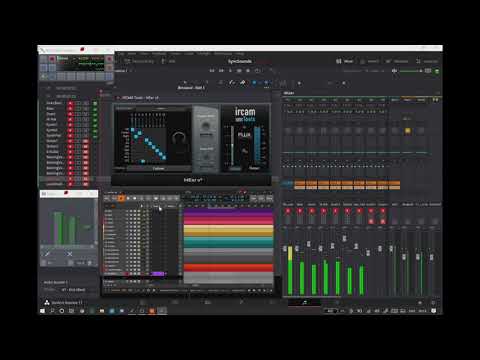
Task: Select the pointer tool in Fairlight toolbar
Action: [185, 83]
